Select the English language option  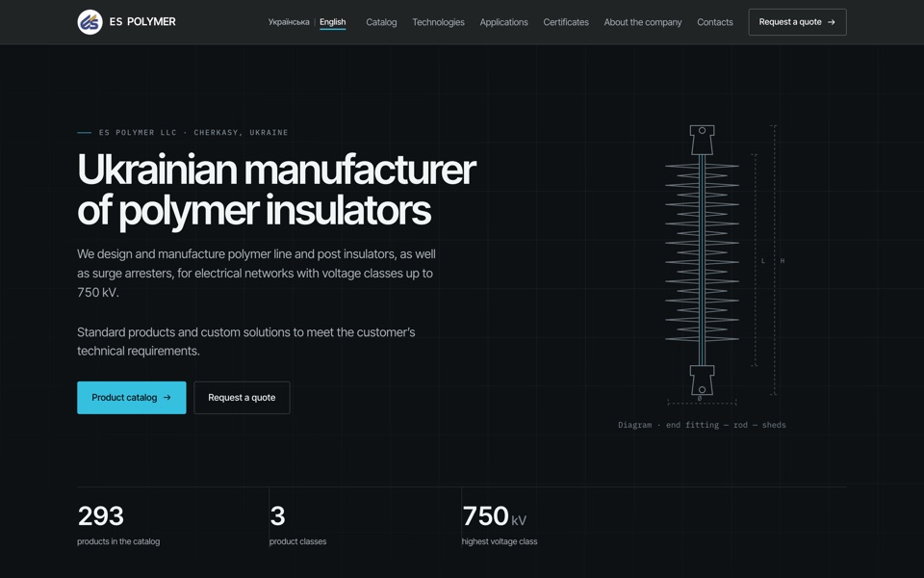click(332, 22)
